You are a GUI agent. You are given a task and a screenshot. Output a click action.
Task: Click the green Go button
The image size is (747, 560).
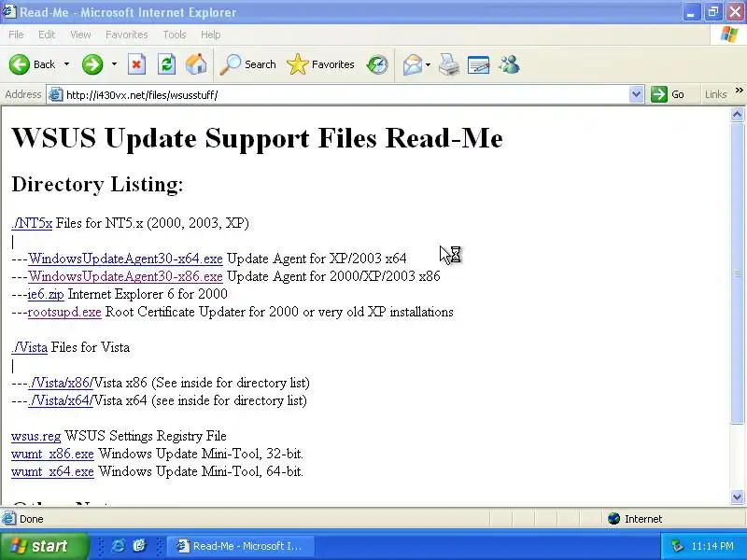point(668,94)
